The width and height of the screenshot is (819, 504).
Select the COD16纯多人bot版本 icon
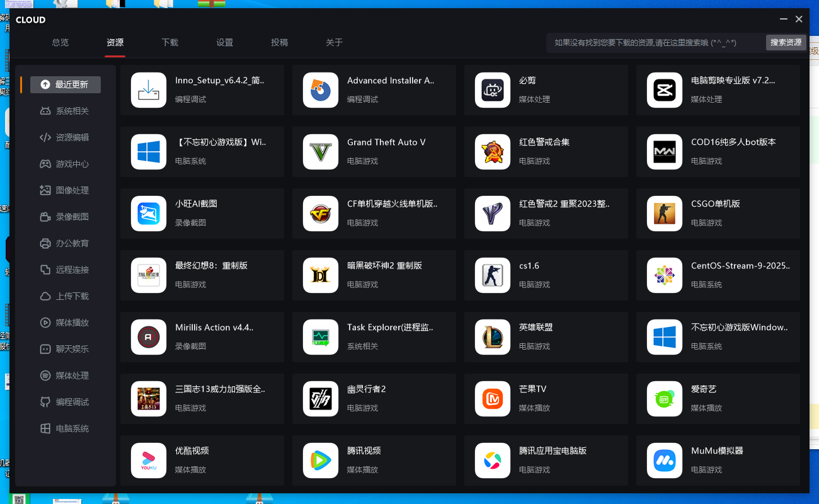pos(665,152)
